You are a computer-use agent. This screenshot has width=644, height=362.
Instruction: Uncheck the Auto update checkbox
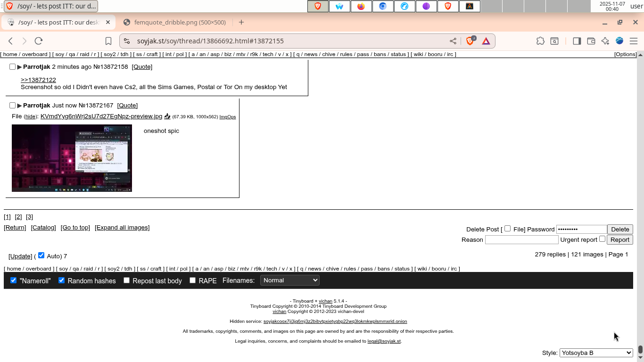click(41, 255)
